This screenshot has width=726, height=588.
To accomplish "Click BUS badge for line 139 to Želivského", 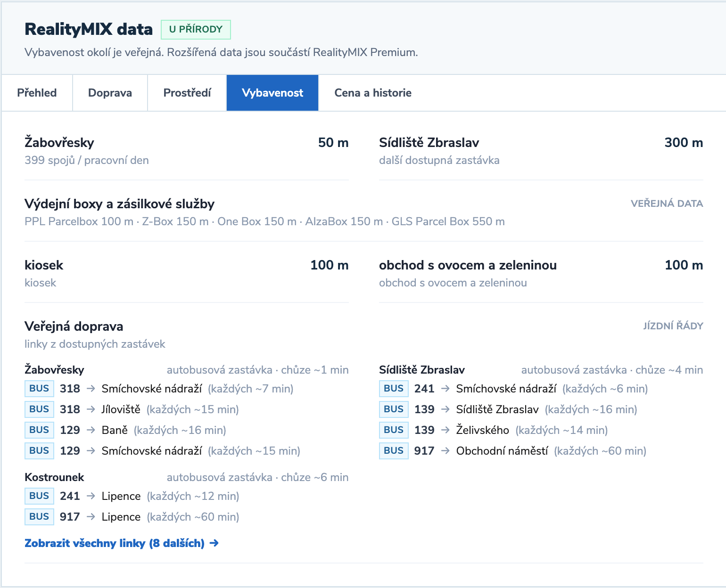I will pyautogui.click(x=394, y=430).
